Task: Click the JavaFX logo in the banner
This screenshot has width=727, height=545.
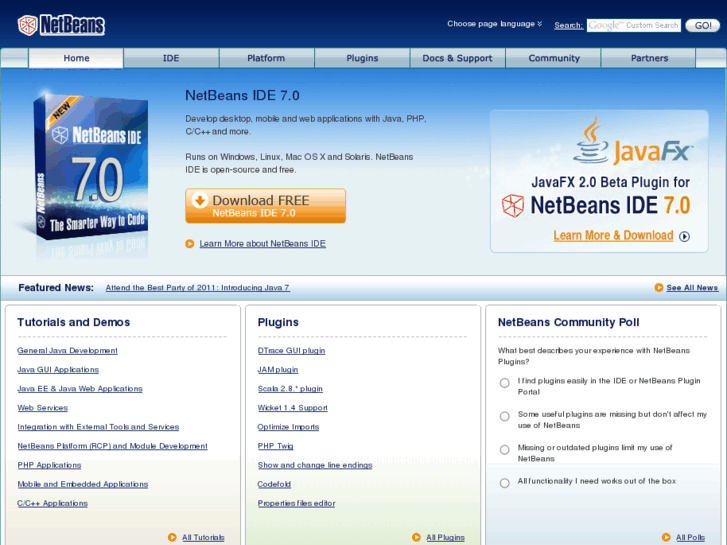Action: [x=632, y=141]
